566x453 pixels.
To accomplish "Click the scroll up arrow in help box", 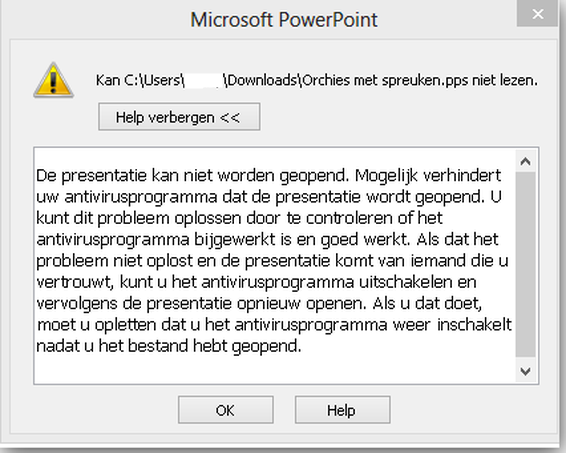I will pos(525,161).
